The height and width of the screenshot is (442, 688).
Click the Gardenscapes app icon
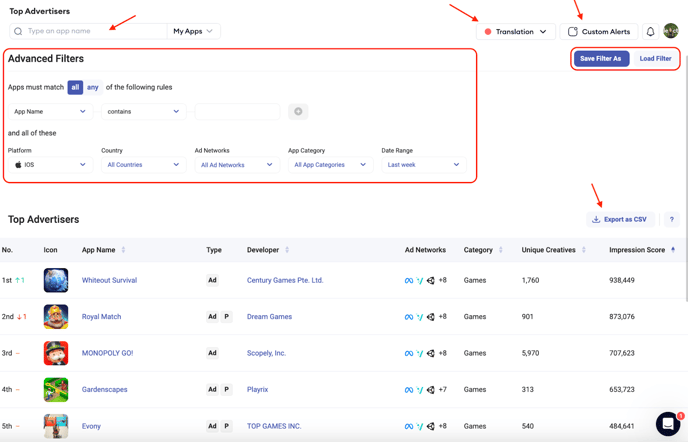click(56, 389)
